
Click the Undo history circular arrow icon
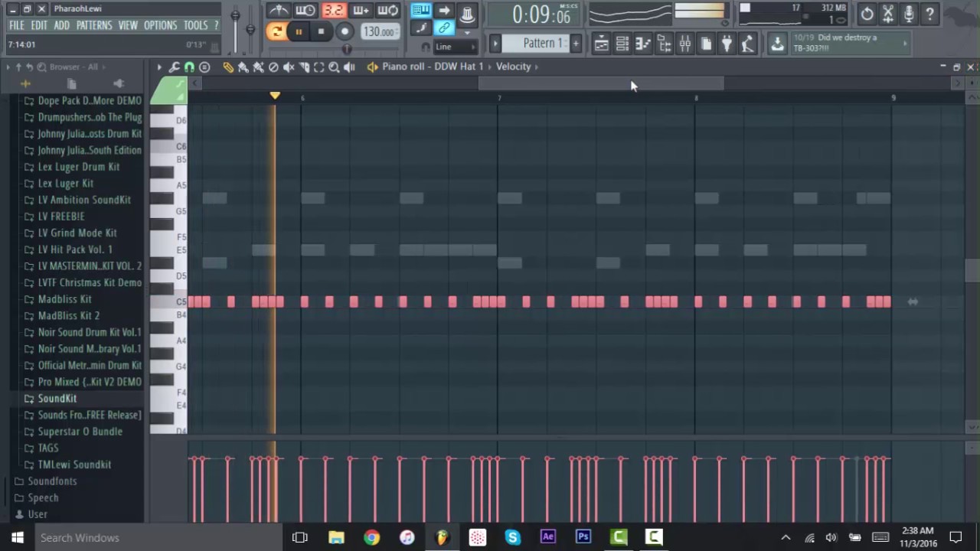[867, 14]
